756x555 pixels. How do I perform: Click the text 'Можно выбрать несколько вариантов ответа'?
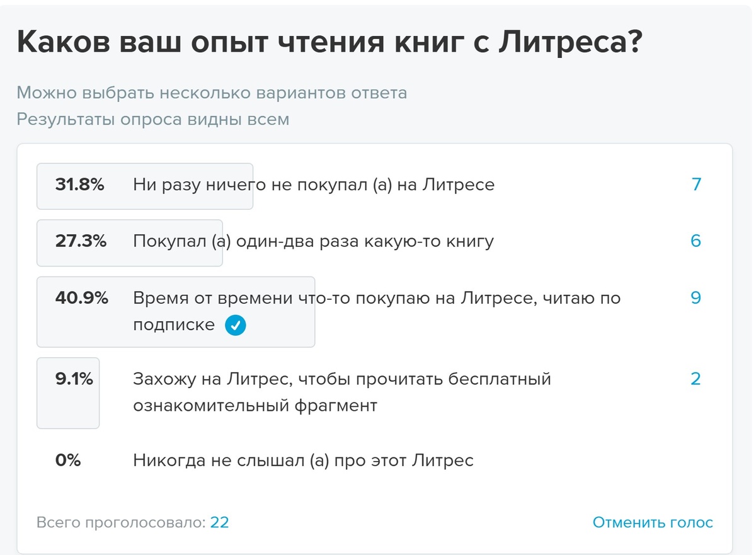[212, 93]
